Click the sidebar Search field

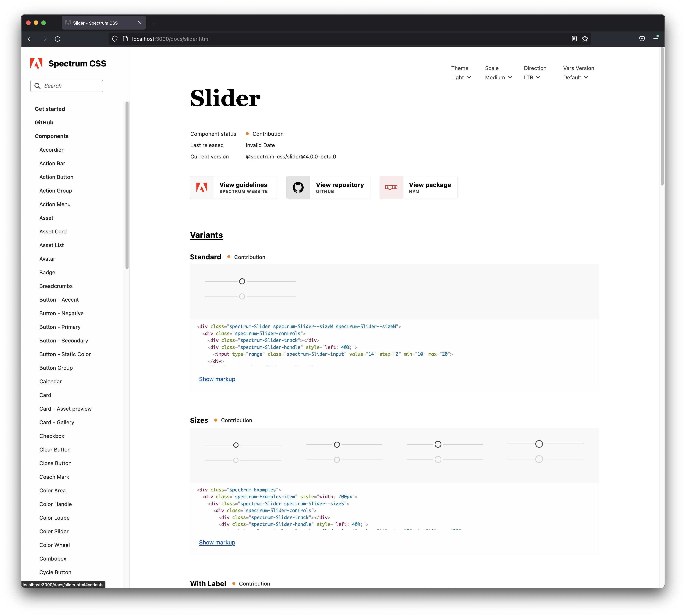pos(67,86)
